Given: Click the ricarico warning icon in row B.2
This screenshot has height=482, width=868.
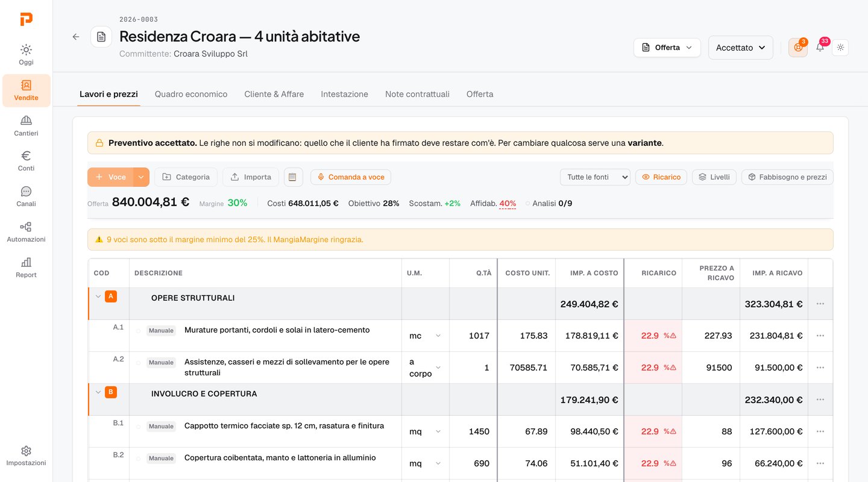Looking at the screenshot, I should point(673,463).
